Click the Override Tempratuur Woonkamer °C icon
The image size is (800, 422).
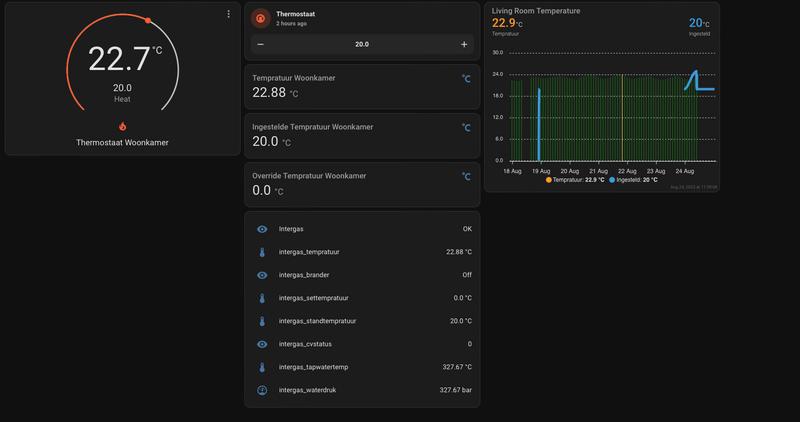point(465,177)
